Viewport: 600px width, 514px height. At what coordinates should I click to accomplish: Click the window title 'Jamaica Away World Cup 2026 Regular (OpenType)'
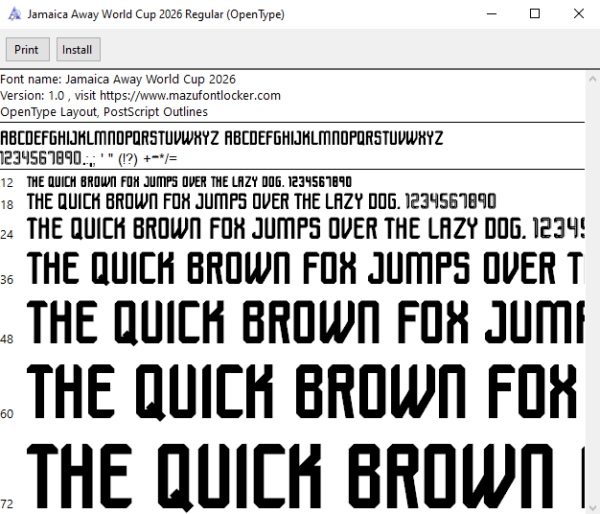(156, 14)
